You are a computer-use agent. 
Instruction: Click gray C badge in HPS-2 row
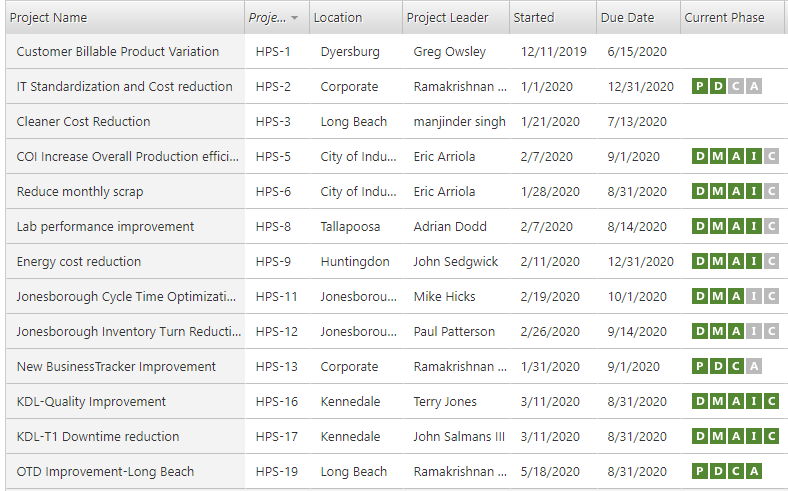736,86
